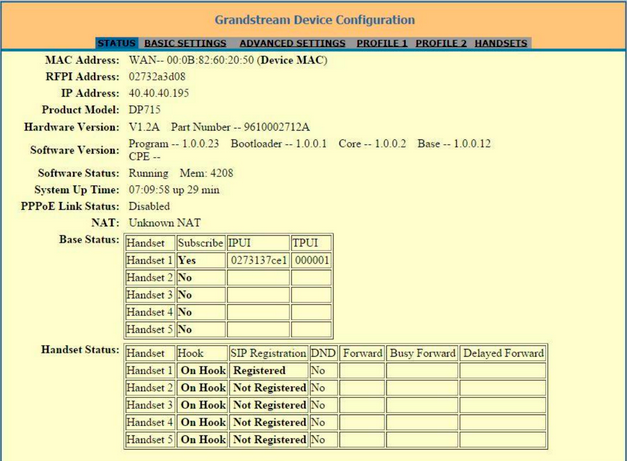Click Base version 1.0.0.12
Image resolution: width=627 pixels, height=461 pixels.
click(454, 144)
